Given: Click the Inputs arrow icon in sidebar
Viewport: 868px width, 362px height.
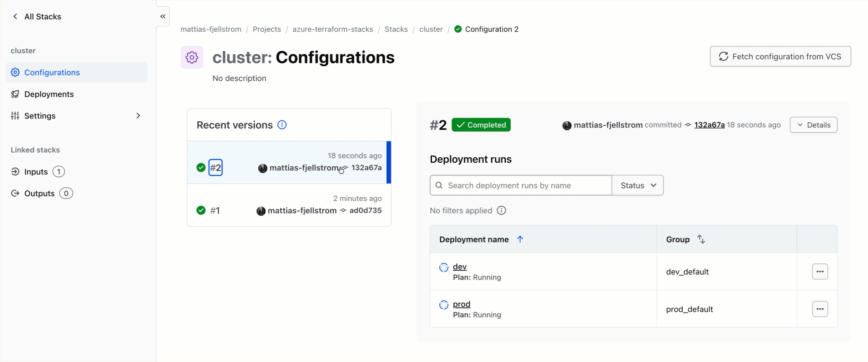Looking at the screenshot, I should [x=15, y=171].
